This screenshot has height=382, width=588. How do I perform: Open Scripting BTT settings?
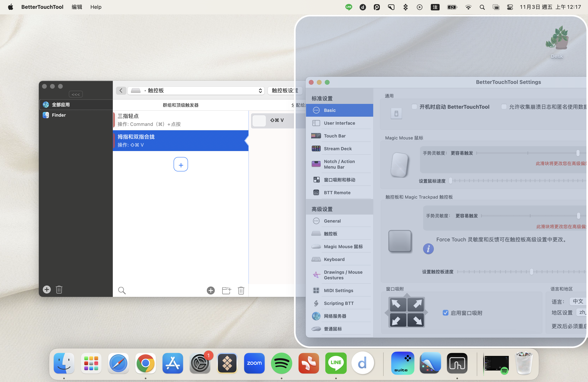tap(339, 303)
